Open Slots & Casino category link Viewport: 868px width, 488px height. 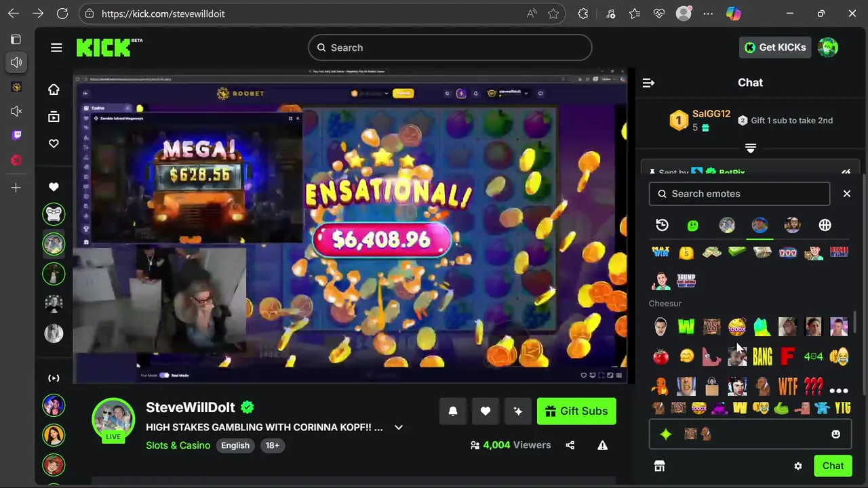pos(178,445)
